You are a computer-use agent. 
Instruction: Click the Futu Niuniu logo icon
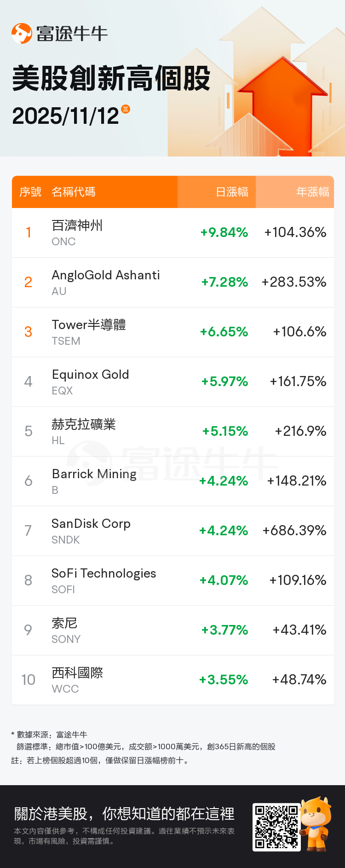tap(22, 34)
